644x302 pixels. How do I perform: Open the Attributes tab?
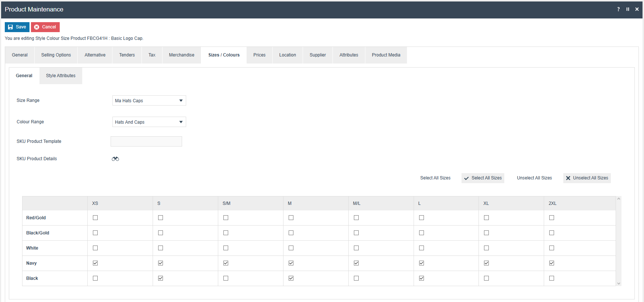pos(349,55)
